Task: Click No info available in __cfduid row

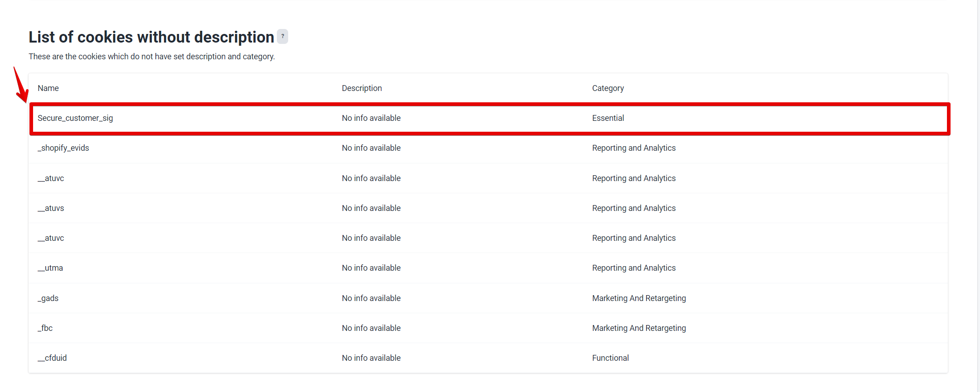Action: (x=371, y=358)
